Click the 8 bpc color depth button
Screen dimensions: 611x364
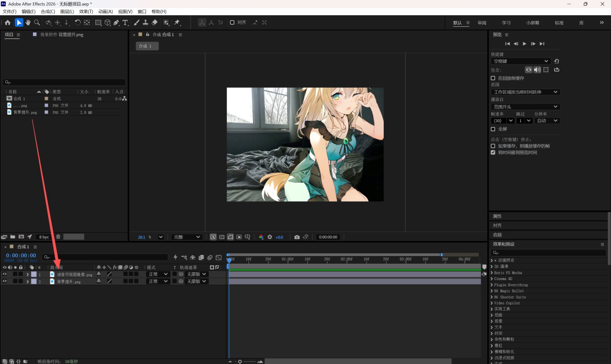[44, 237]
